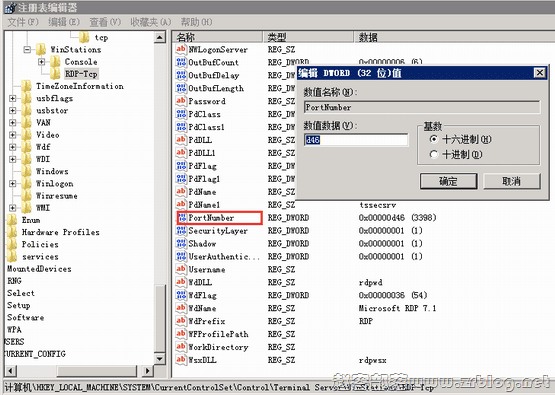
Task: Collapse the WinStations tree node
Action: click(27, 50)
